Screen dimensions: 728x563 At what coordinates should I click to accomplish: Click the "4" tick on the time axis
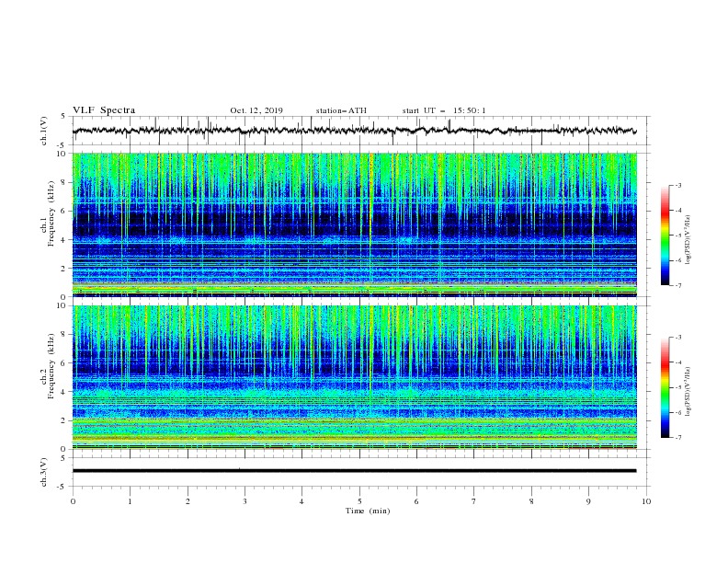[301, 501]
